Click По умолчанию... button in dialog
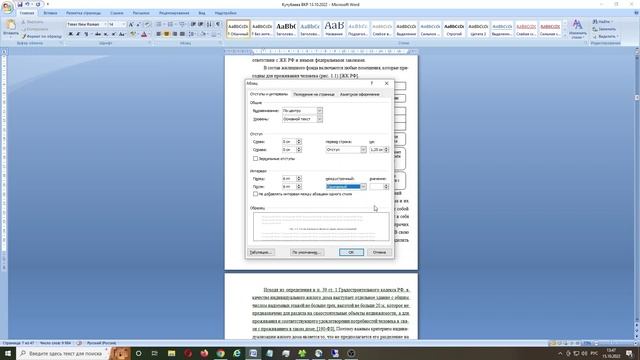The image size is (640, 360). click(x=307, y=252)
